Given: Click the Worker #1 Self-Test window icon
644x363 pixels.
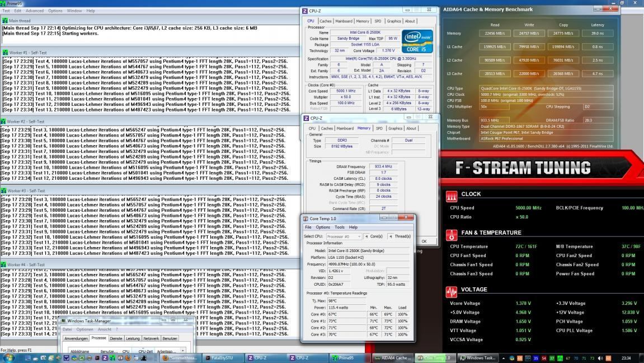Looking at the screenshot, I should click(x=5, y=53).
